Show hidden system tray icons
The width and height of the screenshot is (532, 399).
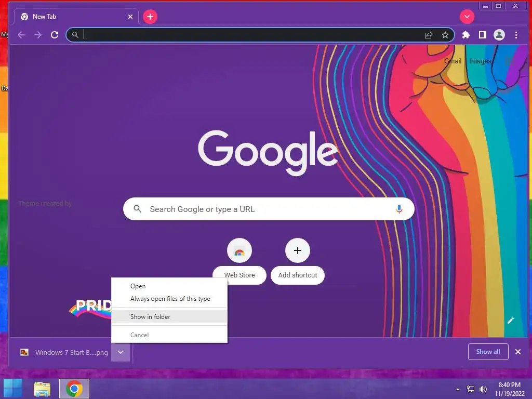(x=458, y=389)
